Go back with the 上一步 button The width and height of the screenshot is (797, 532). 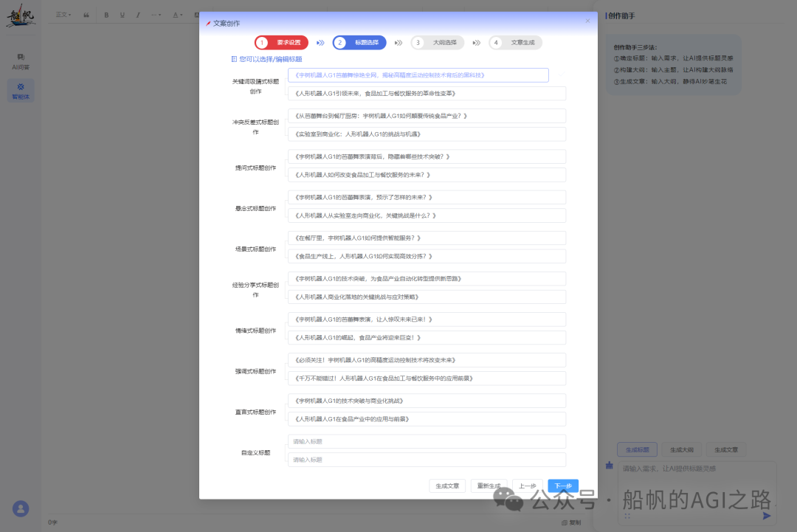[528, 486]
